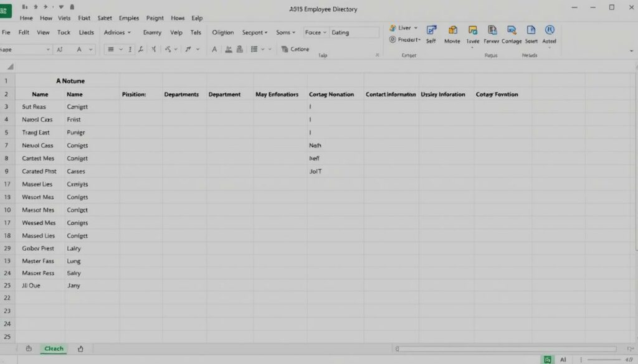Open the quick access down-triangle dropdown
This screenshot has height=364, width=638.
61,7
